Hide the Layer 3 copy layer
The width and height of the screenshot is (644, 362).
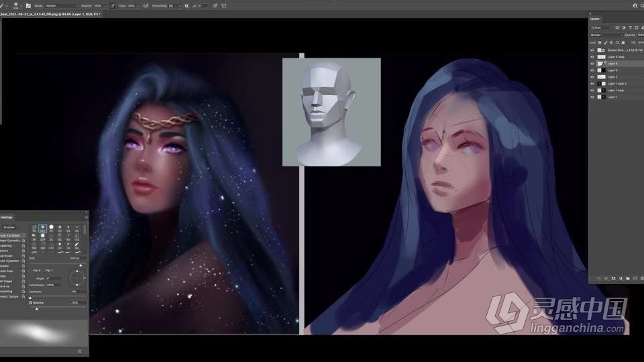(x=592, y=57)
